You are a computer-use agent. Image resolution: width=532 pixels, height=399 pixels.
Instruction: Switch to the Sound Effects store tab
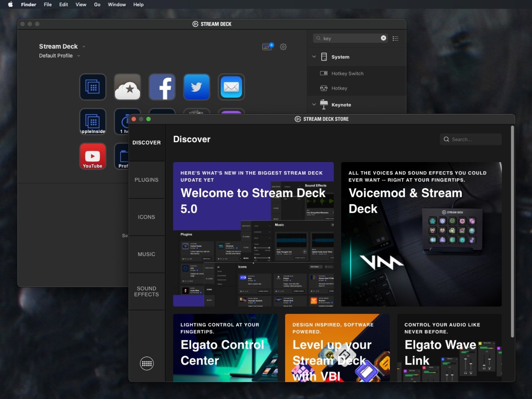pyautogui.click(x=147, y=291)
